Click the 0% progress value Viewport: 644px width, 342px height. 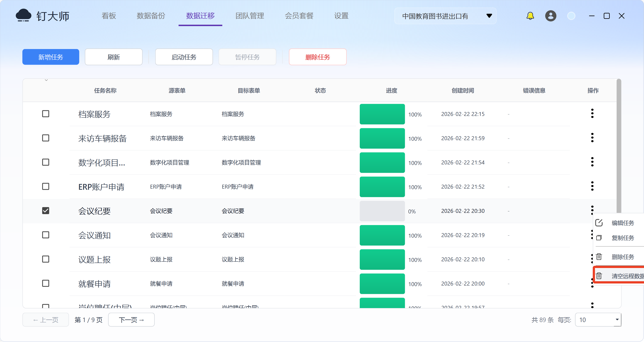click(x=412, y=212)
